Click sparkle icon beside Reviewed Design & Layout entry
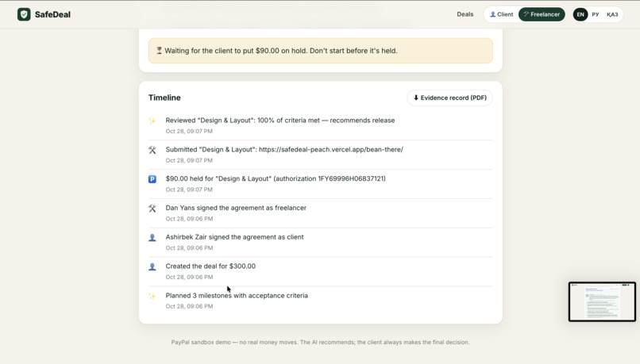 [x=152, y=121]
